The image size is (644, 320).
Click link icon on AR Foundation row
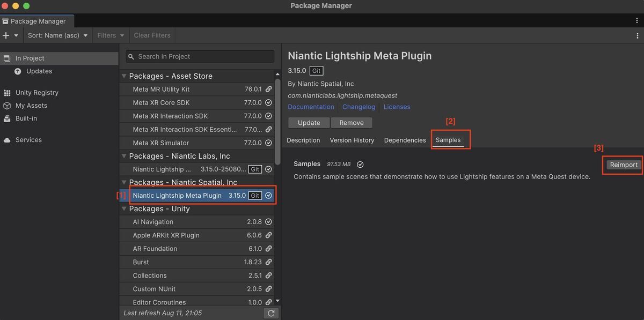coord(268,249)
